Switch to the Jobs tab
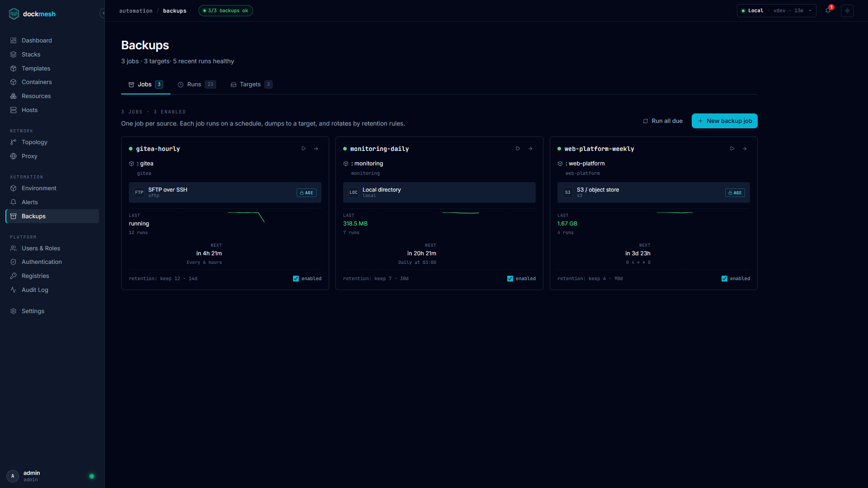 (146, 84)
